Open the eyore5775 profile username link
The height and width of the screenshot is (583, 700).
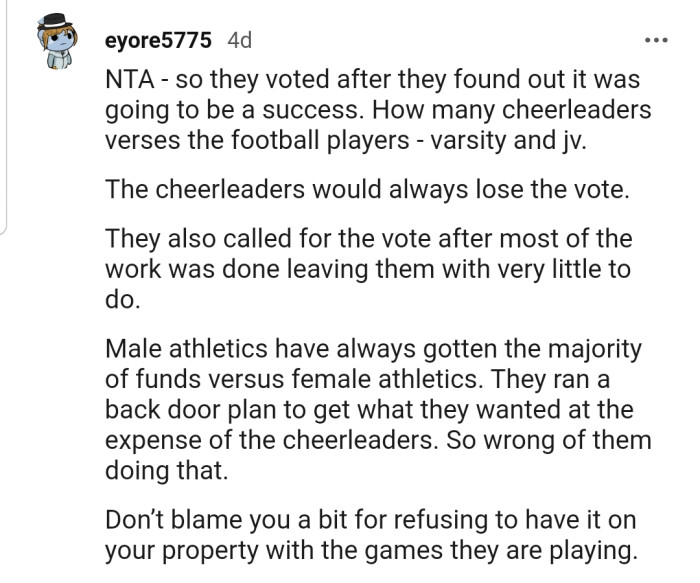click(158, 41)
